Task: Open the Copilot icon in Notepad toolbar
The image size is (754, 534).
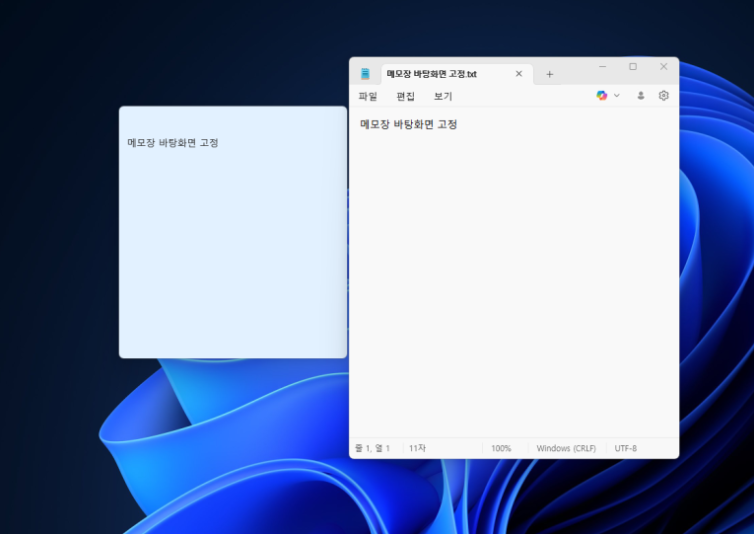Action: (602, 95)
